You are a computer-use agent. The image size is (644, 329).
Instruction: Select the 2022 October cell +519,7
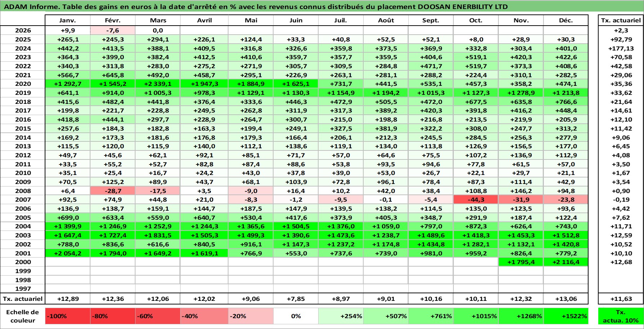[476, 66]
